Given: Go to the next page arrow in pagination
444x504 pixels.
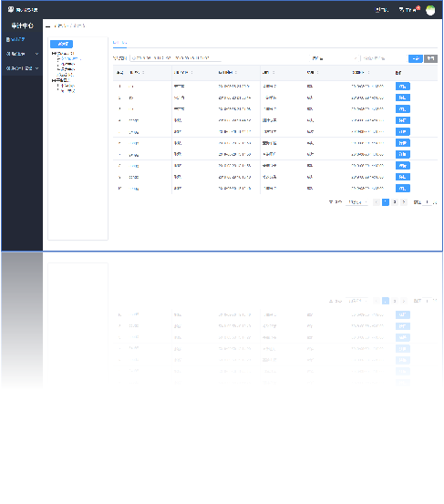Looking at the screenshot, I should 404,202.
